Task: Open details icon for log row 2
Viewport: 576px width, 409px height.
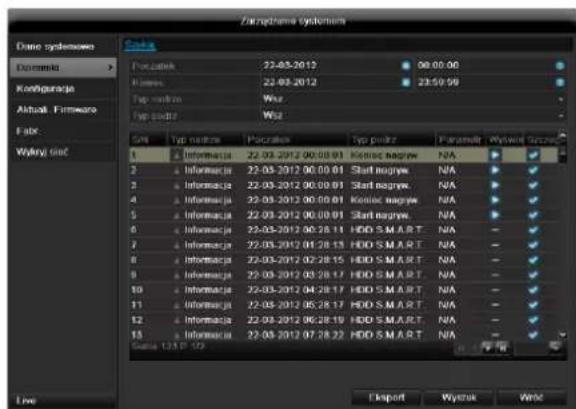Action: point(533,170)
